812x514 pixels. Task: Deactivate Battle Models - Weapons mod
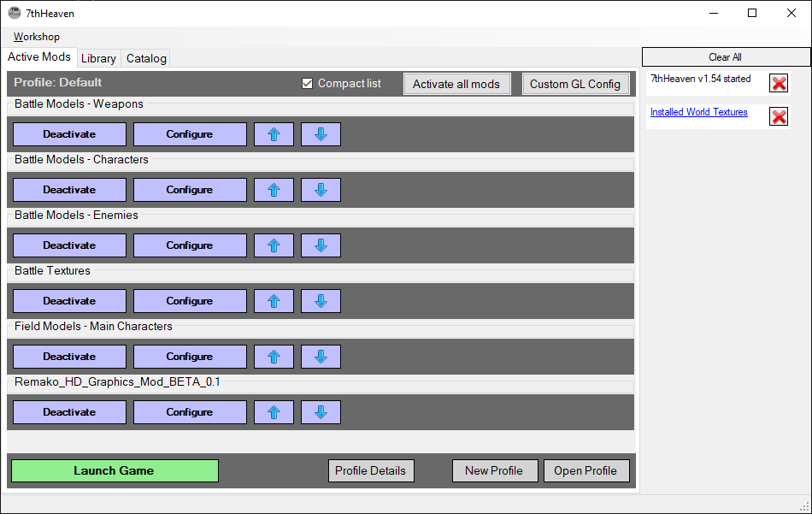point(69,134)
